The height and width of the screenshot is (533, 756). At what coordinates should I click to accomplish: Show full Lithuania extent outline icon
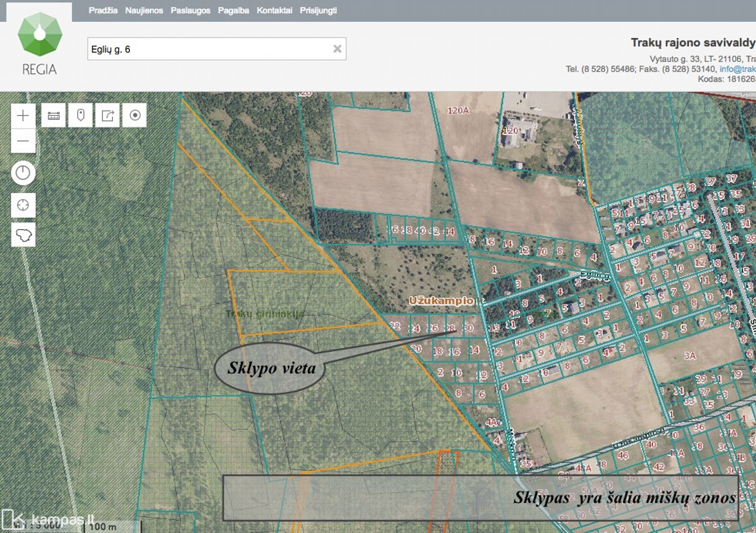(x=23, y=235)
